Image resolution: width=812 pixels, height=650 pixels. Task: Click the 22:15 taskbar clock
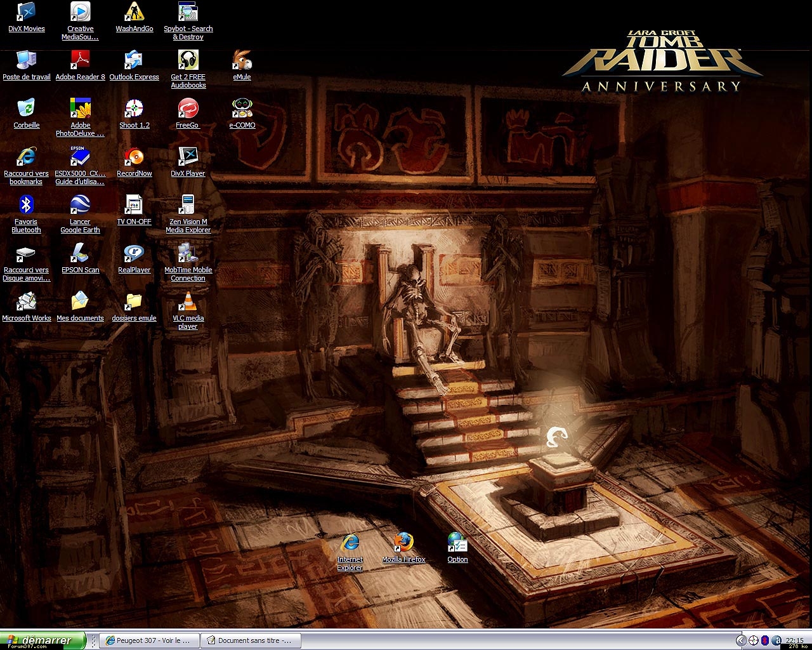point(795,640)
